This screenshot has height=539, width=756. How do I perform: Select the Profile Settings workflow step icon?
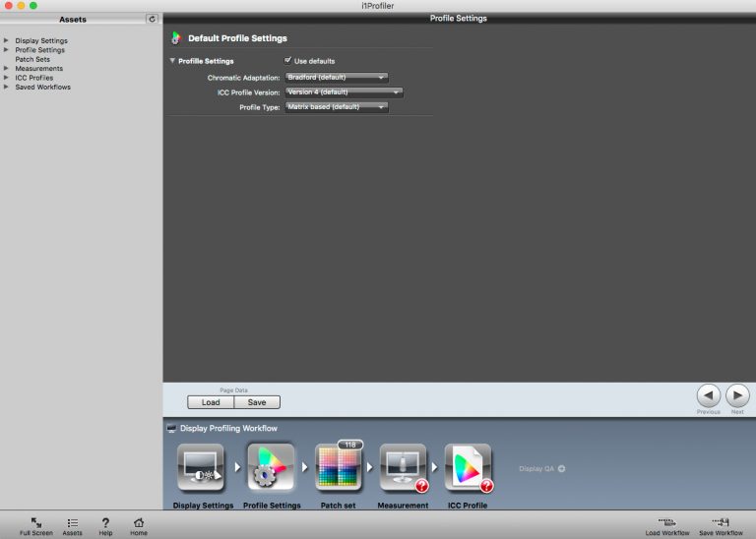click(x=271, y=467)
